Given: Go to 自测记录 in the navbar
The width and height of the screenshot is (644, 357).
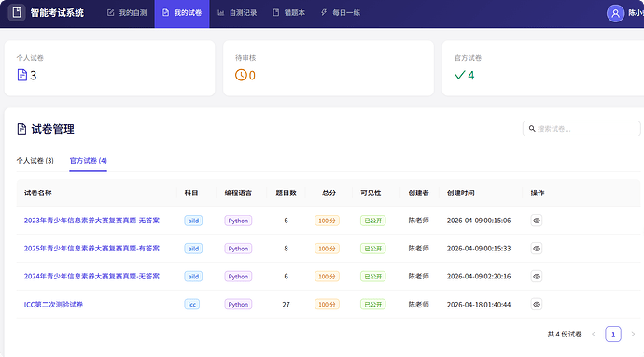Looking at the screenshot, I should click(237, 13).
